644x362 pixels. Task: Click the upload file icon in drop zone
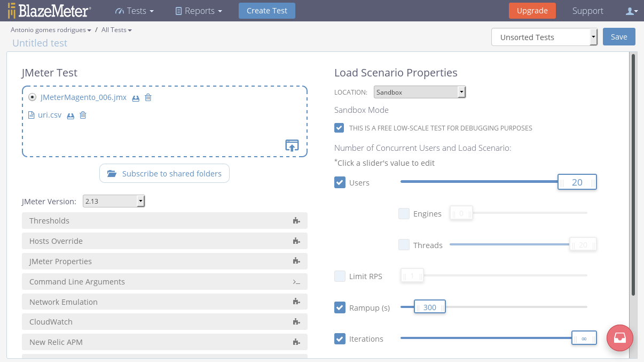click(292, 145)
